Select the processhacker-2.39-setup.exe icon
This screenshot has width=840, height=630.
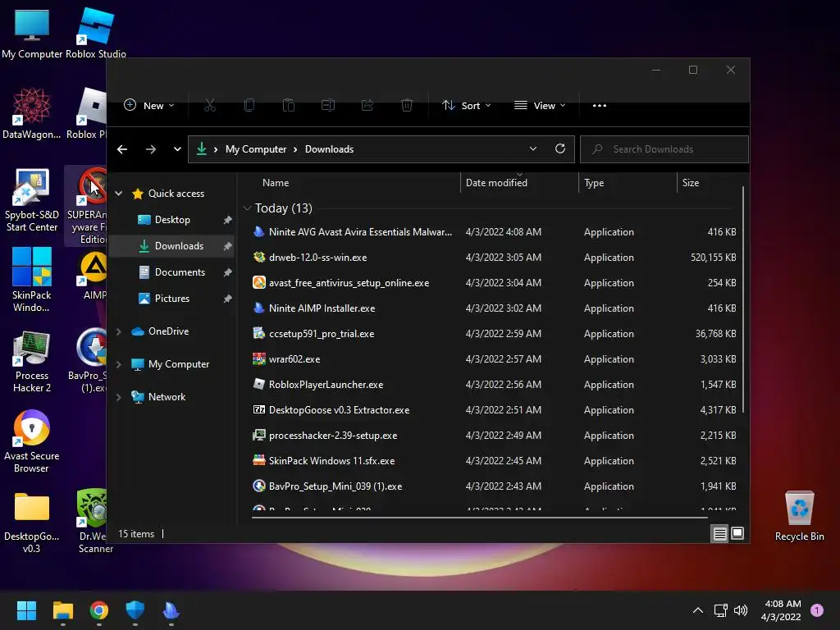pos(259,435)
